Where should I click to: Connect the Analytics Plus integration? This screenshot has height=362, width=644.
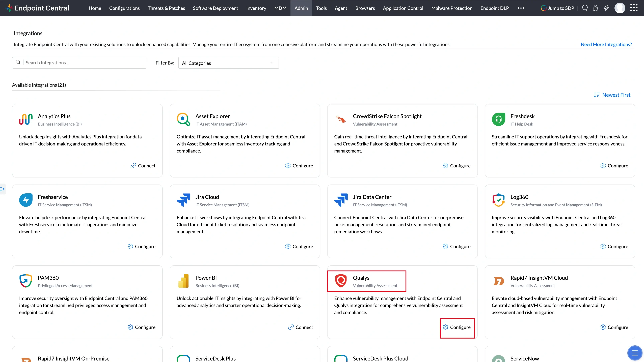click(x=143, y=166)
